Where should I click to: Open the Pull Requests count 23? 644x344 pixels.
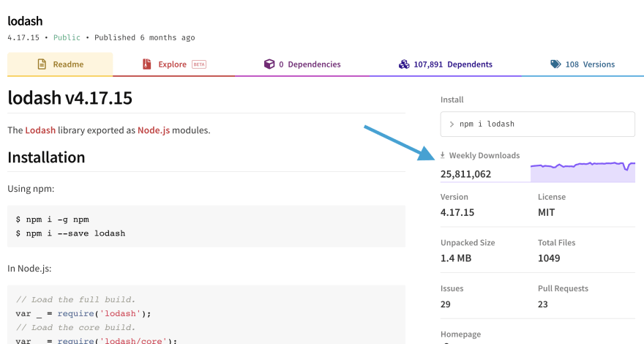[543, 304]
